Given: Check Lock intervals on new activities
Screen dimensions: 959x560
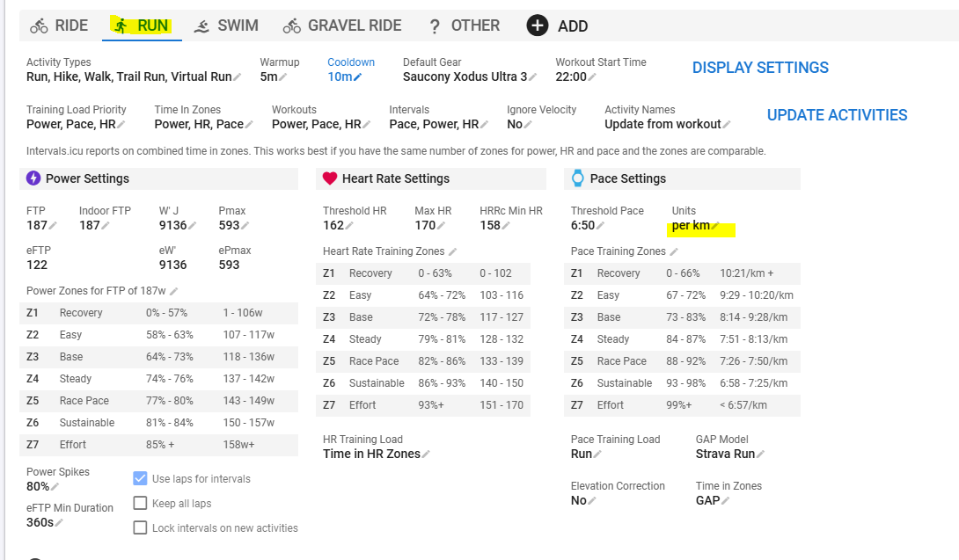Looking at the screenshot, I should (x=140, y=527).
